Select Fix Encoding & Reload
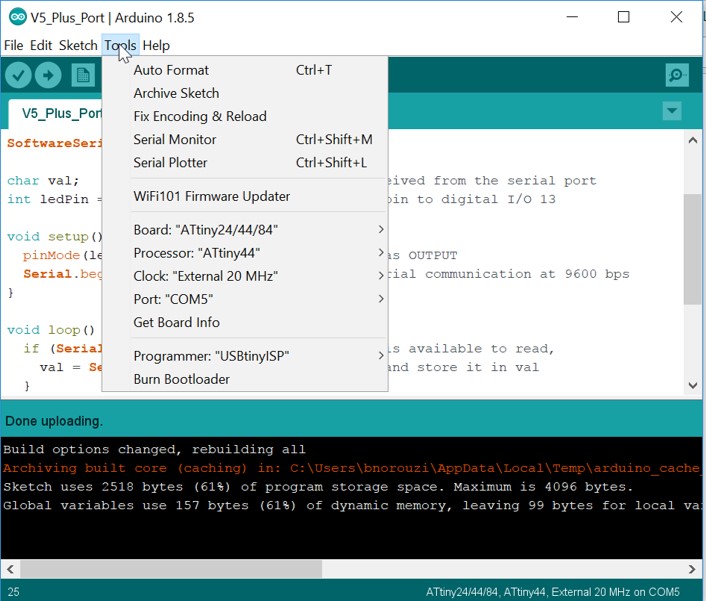Image resolution: width=706 pixels, height=601 pixels. tap(245, 116)
